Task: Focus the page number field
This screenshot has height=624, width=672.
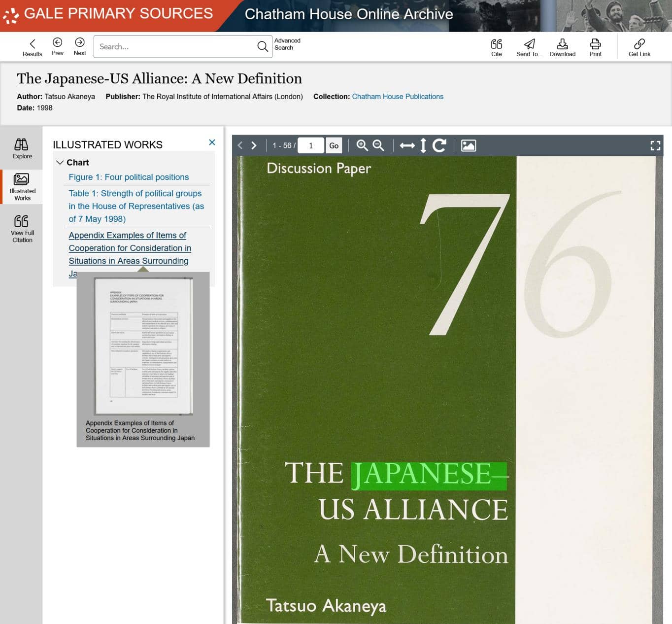Action: pyautogui.click(x=311, y=145)
